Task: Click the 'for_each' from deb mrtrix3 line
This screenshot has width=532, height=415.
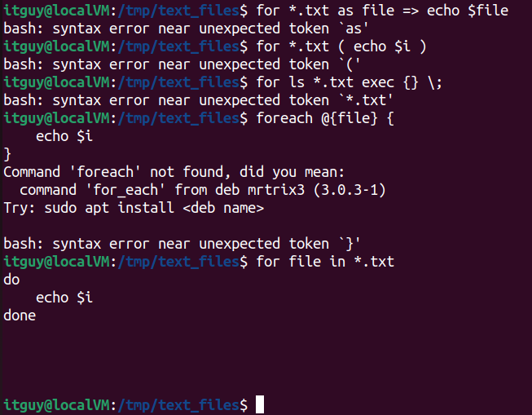Action: tap(203, 190)
